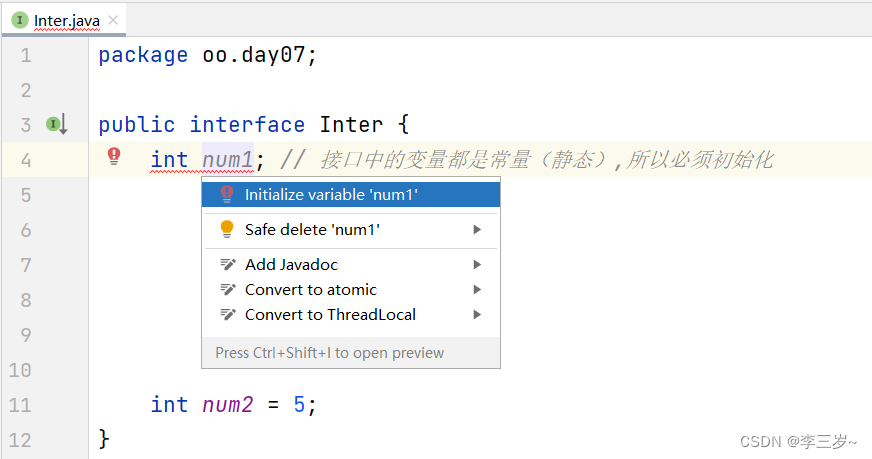Screen dimensions: 872x459
Task: Click the pencil icon beside Convert to atomic
Action: tap(227, 290)
